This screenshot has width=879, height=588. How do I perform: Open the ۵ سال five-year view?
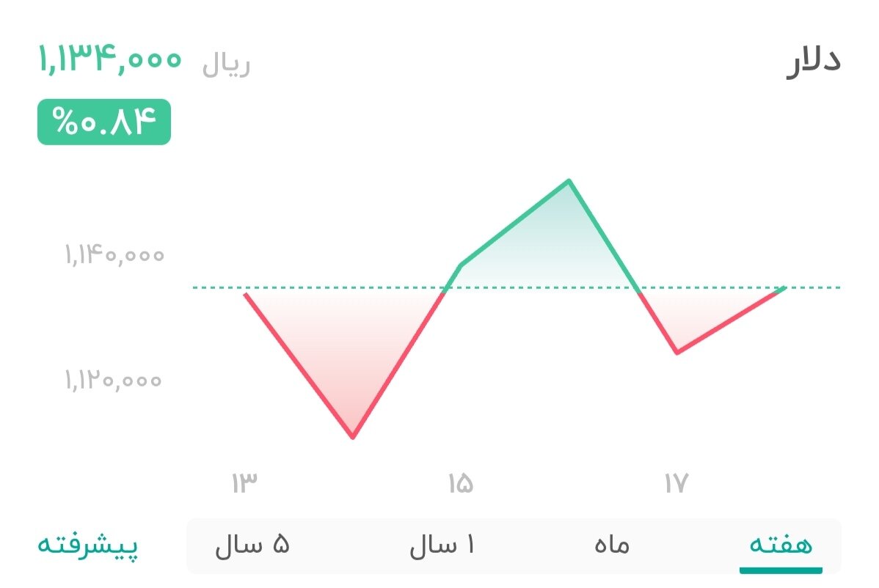253,545
